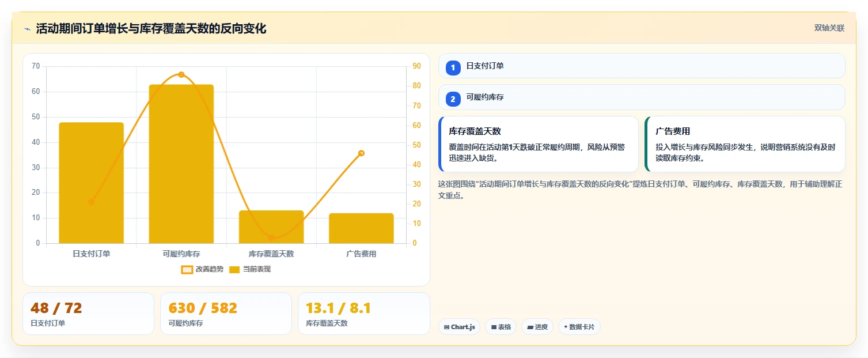868x358 pixels.
Task: Click the trend line point above 可履约库存
Action: 181,74
